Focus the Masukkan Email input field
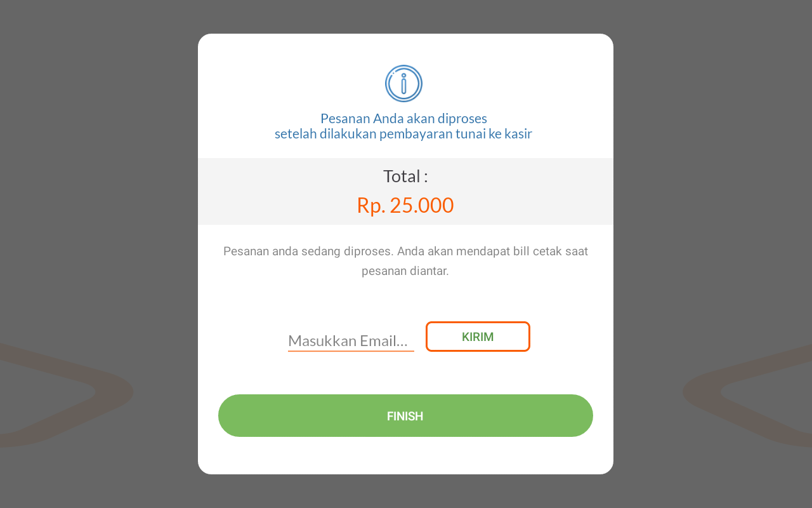Screen dimensions: 812x508 point(350,340)
